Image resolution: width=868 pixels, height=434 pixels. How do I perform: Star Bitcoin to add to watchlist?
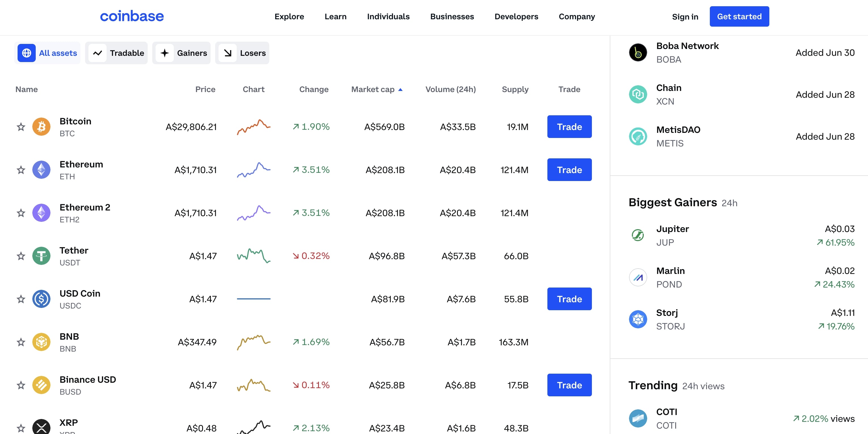click(21, 127)
